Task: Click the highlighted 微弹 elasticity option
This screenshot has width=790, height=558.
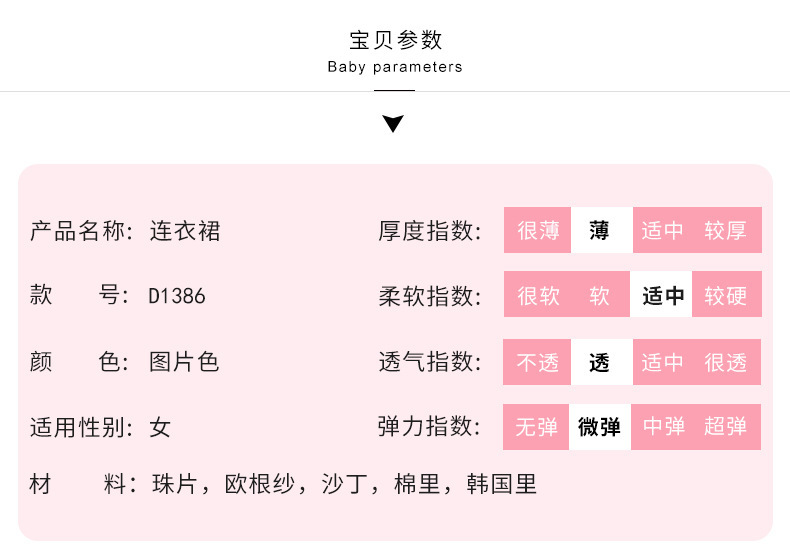Action: click(600, 427)
